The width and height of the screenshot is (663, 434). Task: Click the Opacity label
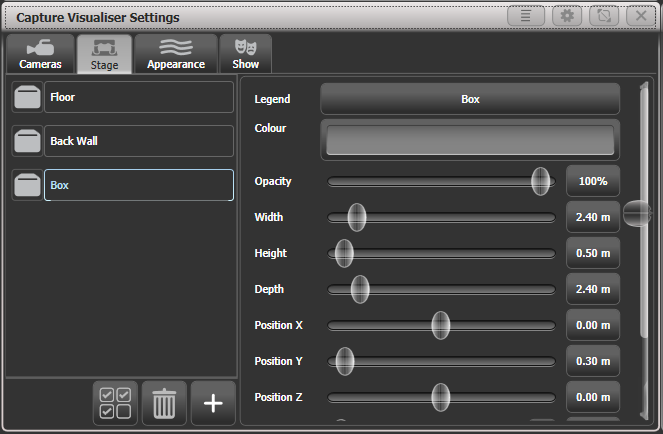click(x=273, y=181)
